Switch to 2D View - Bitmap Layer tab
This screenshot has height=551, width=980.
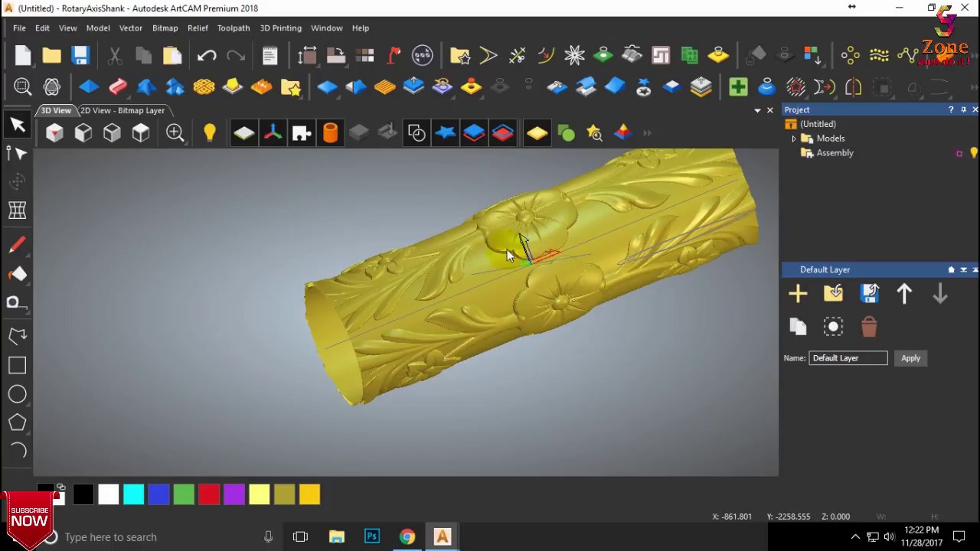point(122,110)
